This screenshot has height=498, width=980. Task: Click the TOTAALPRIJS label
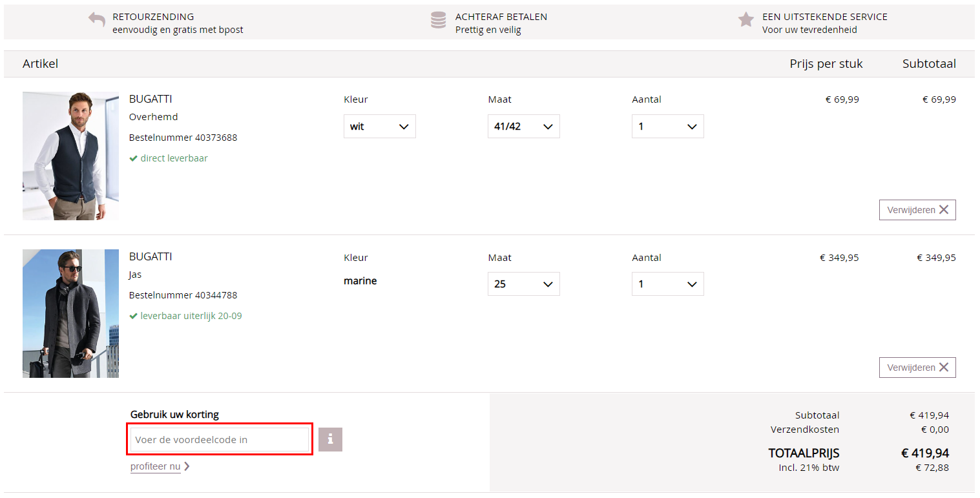(x=804, y=453)
